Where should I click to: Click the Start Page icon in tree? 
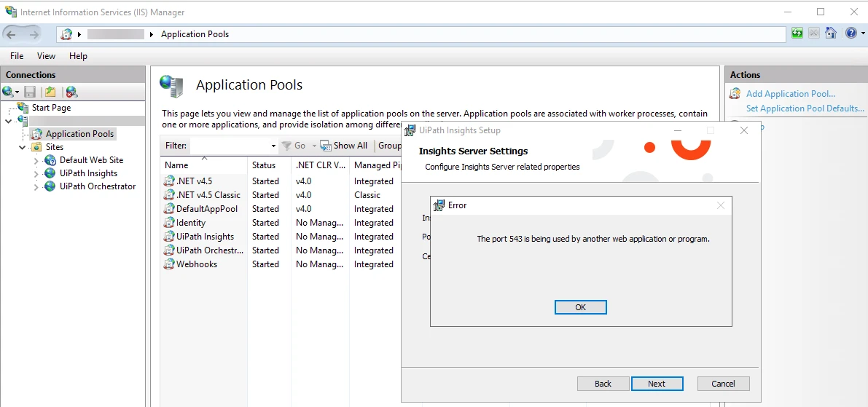coord(23,107)
